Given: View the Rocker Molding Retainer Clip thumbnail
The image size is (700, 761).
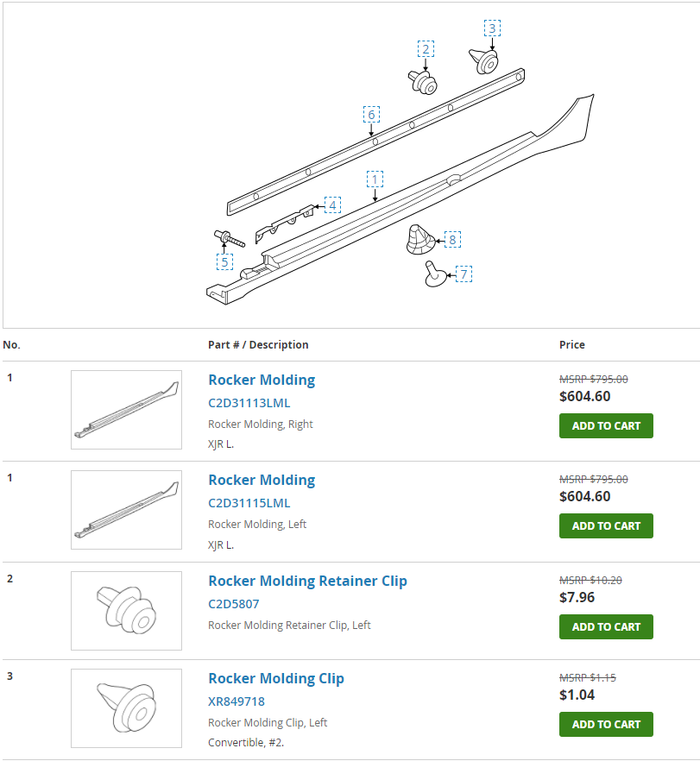Looking at the screenshot, I should (126, 610).
